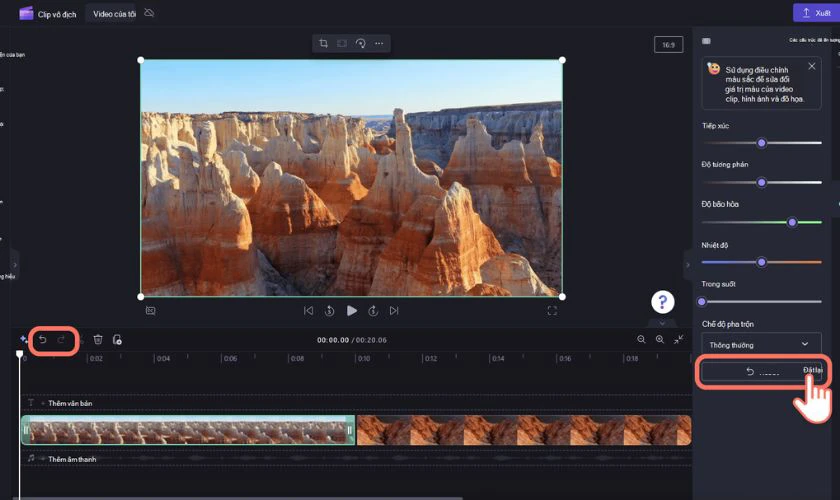Screen dimensions: 840x500
Task: Play the video preview
Action: pyautogui.click(x=351, y=311)
